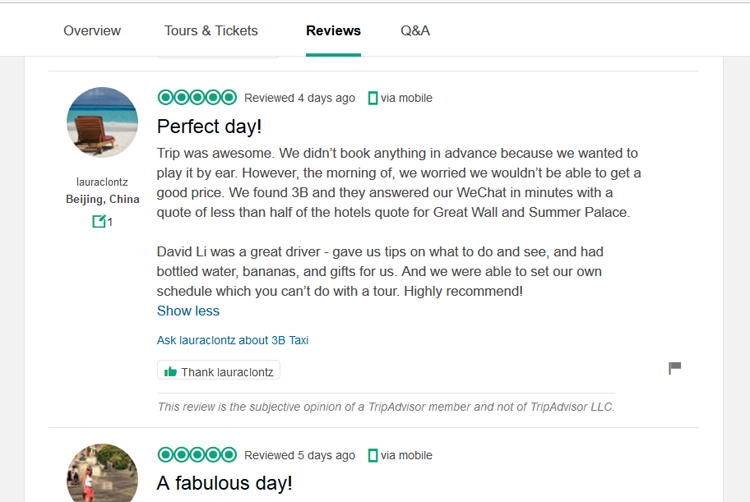Screen dimensions: 750x502
Task: Open the Perfect day! review title
Action: pyautogui.click(x=209, y=127)
